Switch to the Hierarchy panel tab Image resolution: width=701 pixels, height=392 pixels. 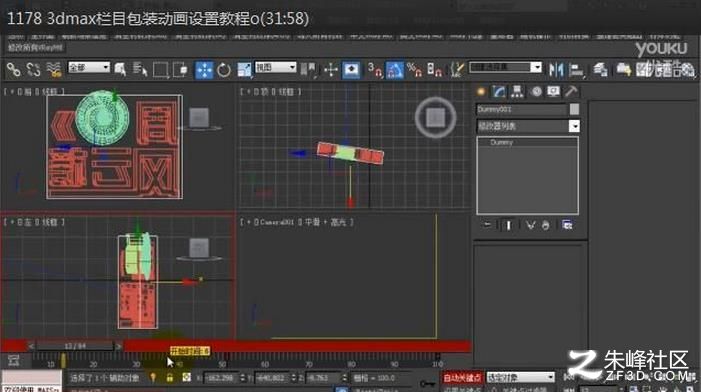(x=517, y=92)
